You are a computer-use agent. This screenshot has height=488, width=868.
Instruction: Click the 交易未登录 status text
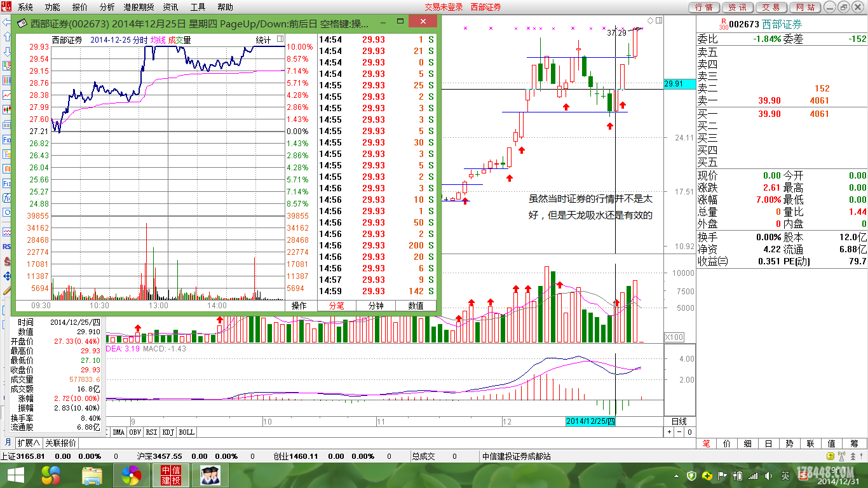coord(444,7)
